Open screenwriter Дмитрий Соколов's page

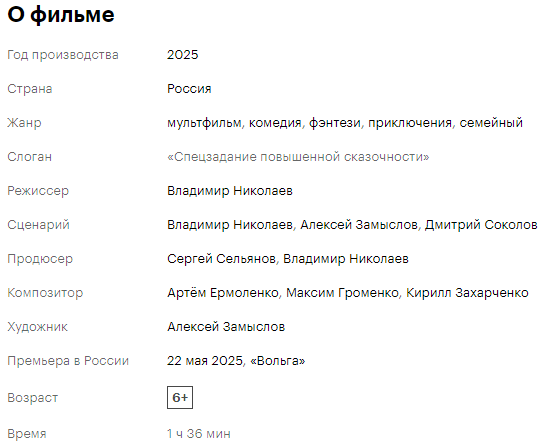(481, 225)
